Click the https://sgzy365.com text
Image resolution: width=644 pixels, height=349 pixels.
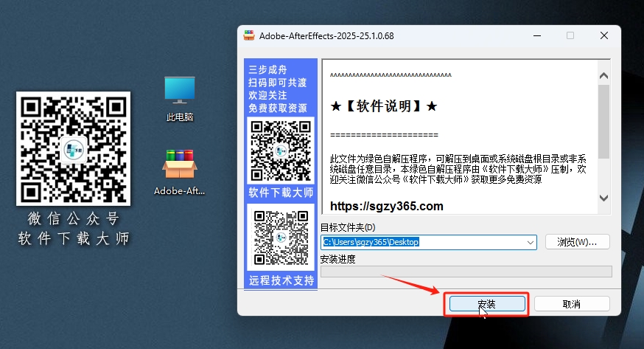point(387,206)
